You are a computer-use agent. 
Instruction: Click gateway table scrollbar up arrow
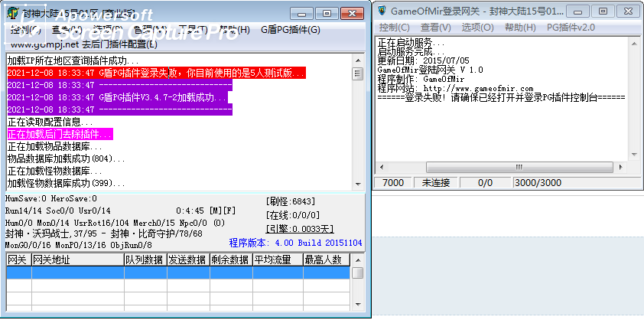358,260
